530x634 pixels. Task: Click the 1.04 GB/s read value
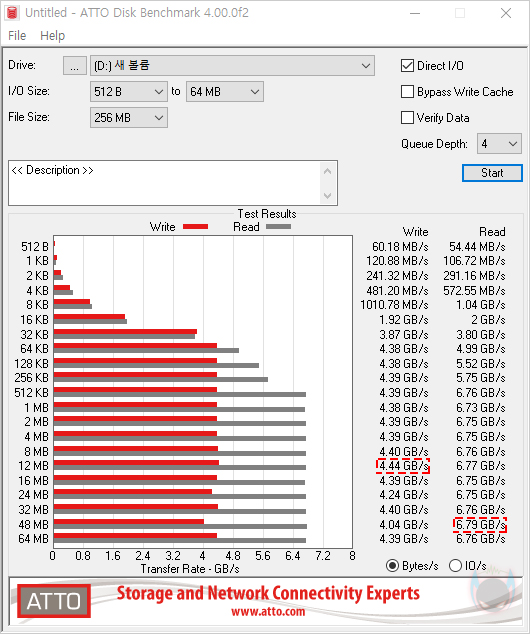tap(481, 305)
